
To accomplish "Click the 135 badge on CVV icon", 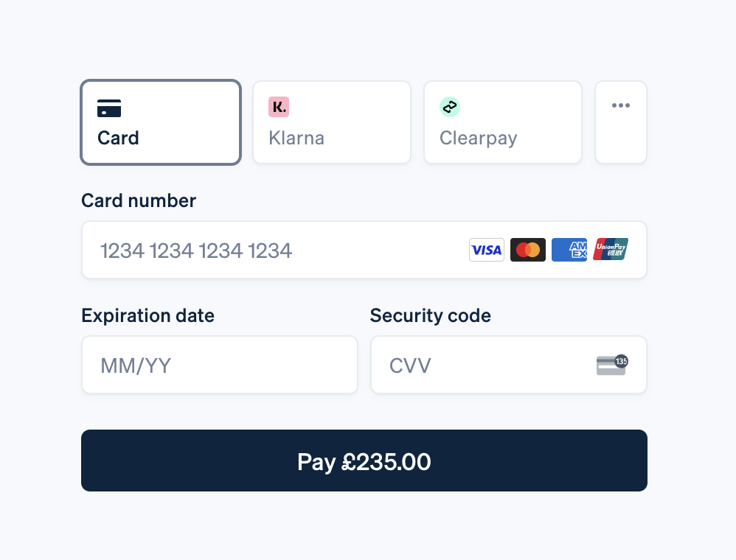I will point(621,361).
